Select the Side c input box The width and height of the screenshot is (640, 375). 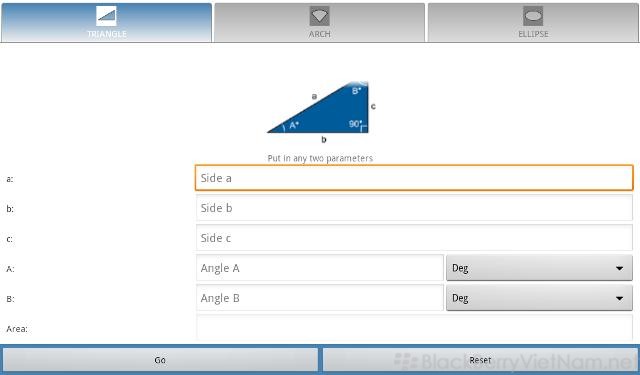(414, 238)
